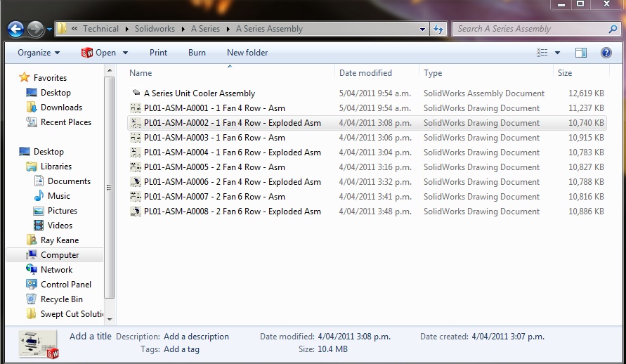This screenshot has width=626, height=364.
Task: Open the Documents library
Action: 63,181
